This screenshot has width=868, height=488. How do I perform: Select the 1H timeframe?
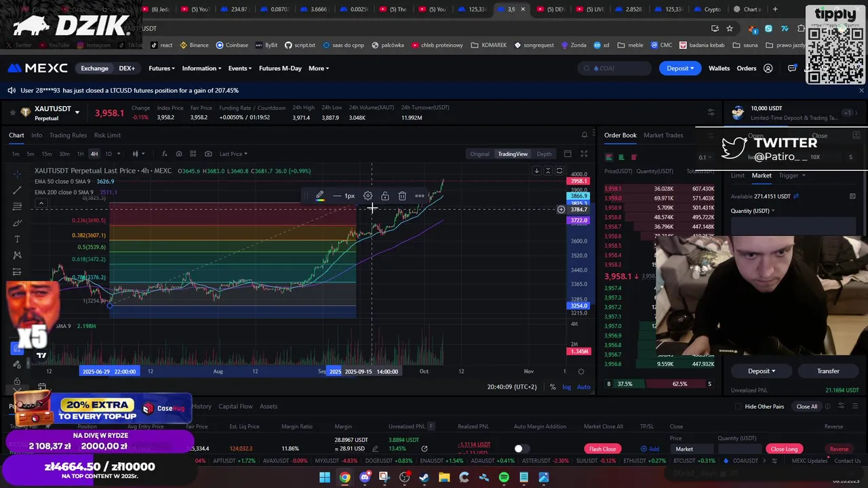pyautogui.click(x=80, y=154)
